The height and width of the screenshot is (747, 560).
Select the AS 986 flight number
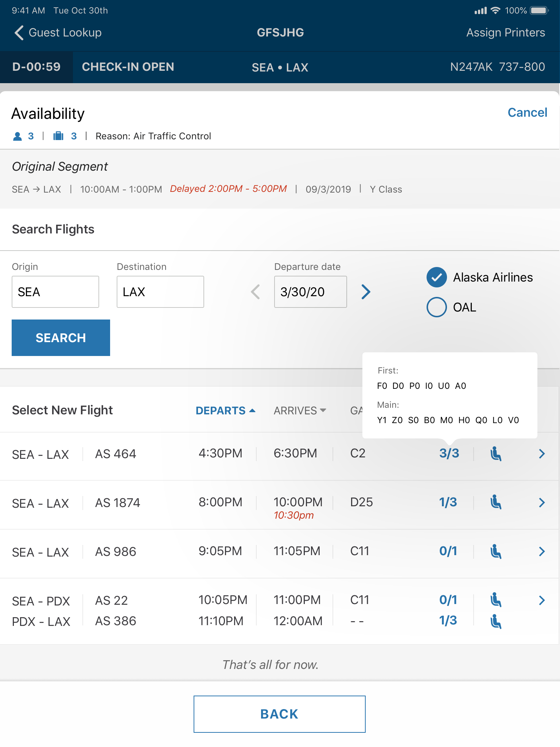pyautogui.click(x=116, y=552)
